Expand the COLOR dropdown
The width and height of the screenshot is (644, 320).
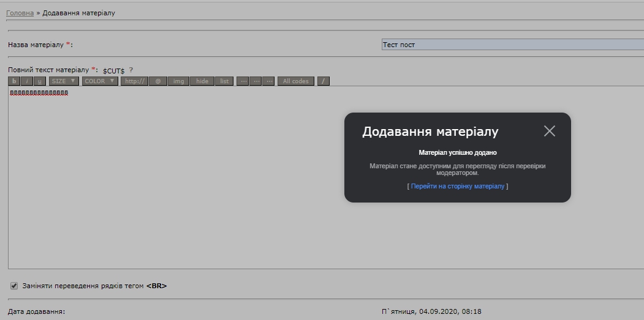100,81
